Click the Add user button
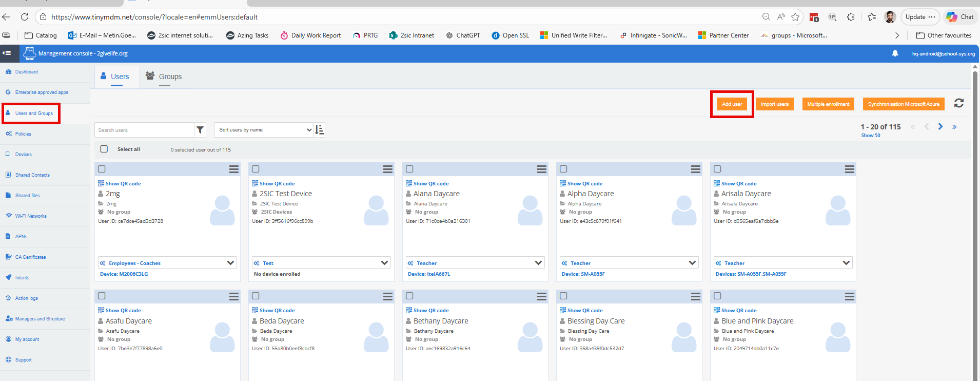Viewport: 980px width, 381px height. click(x=732, y=104)
